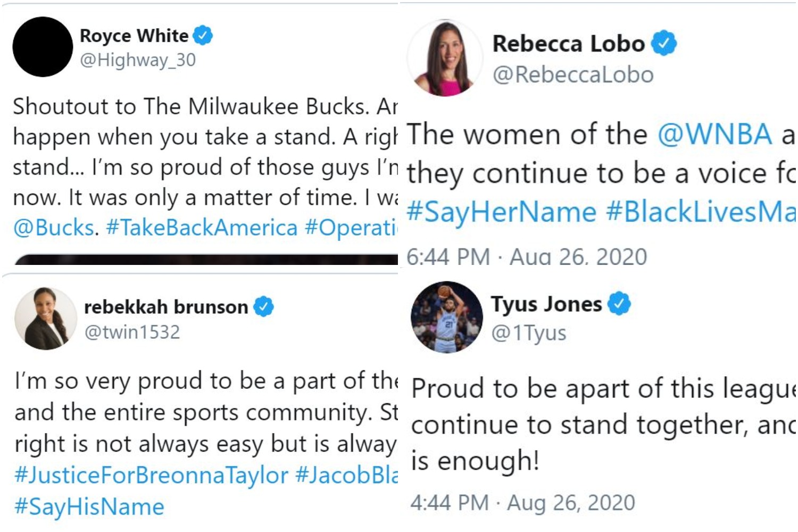
Task: Open rebekkah brunson's profile picture
Action: tap(45, 317)
